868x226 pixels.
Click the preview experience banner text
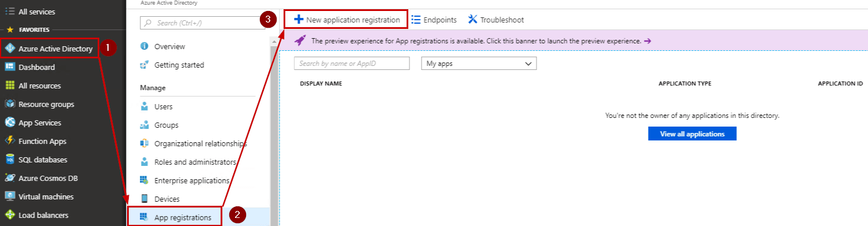[476, 41]
